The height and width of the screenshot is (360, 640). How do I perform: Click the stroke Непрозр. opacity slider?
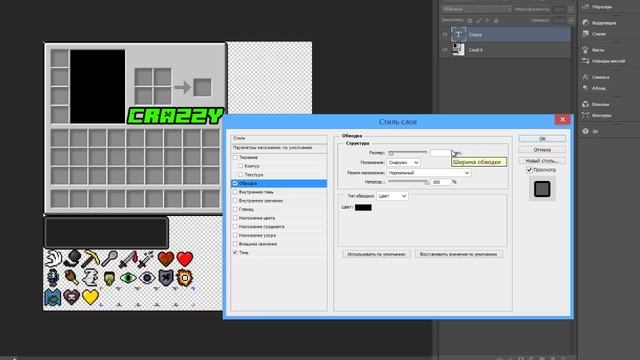point(408,182)
